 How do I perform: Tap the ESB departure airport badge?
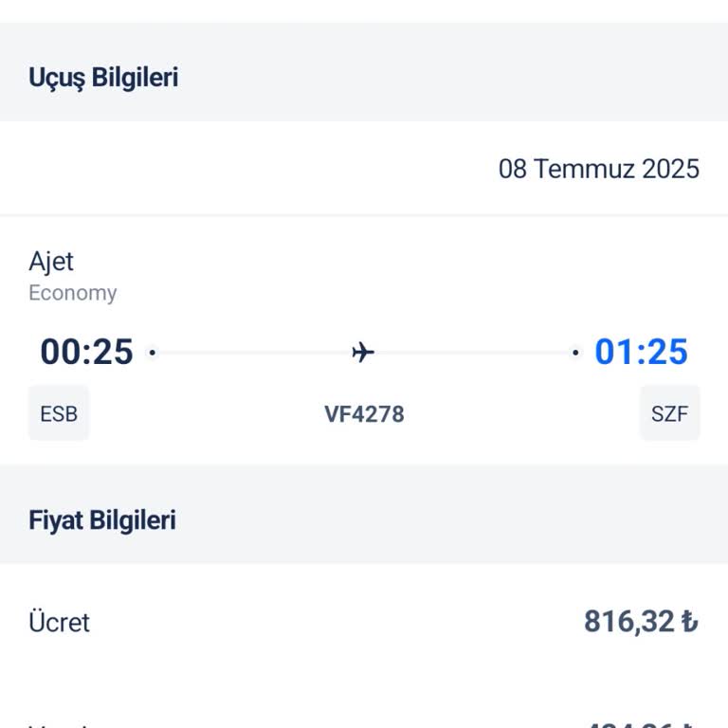pos(59,413)
